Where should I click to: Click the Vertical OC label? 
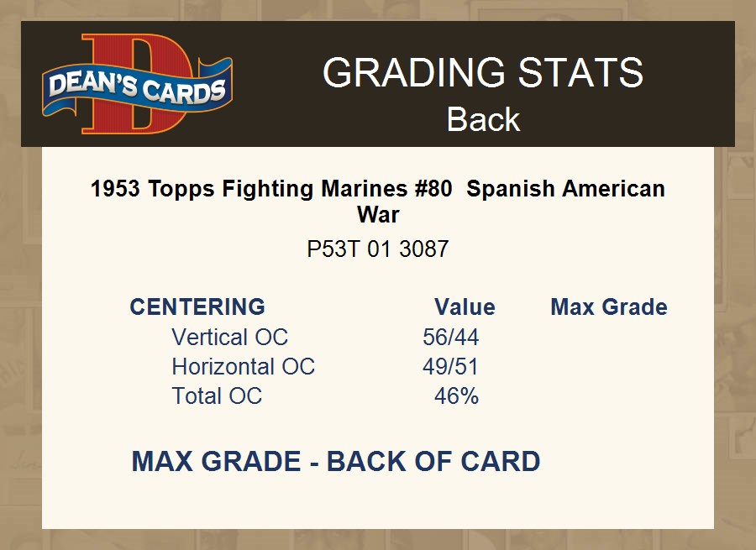pos(229,338)
